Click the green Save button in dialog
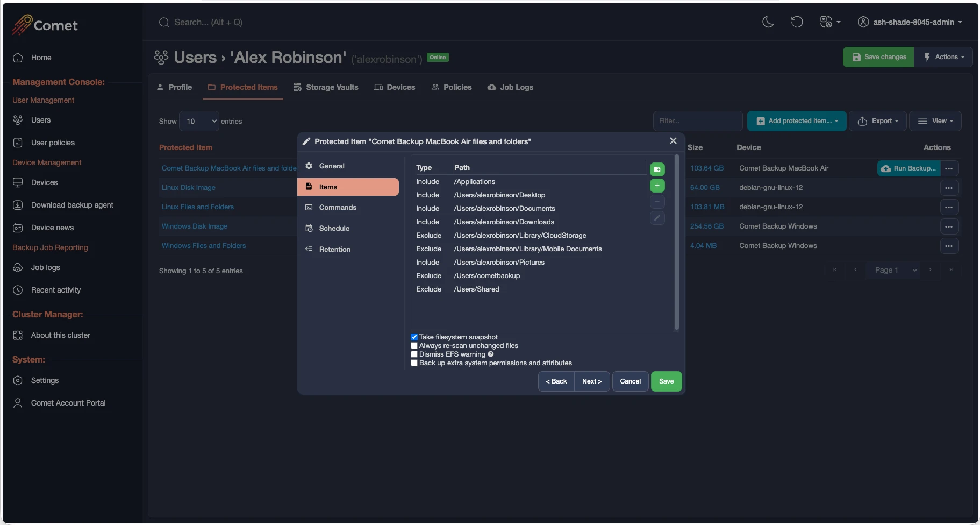 tap(666, 381)
